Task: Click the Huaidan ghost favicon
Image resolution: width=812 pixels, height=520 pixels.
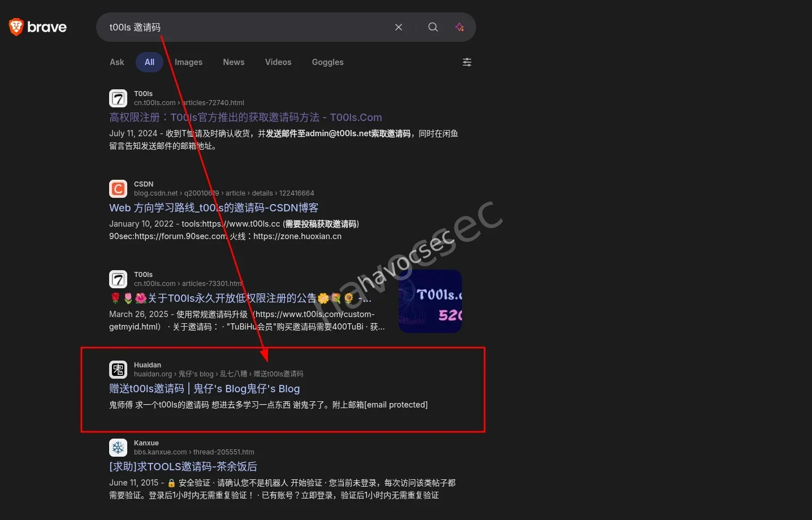Action: tap(118, 369)
